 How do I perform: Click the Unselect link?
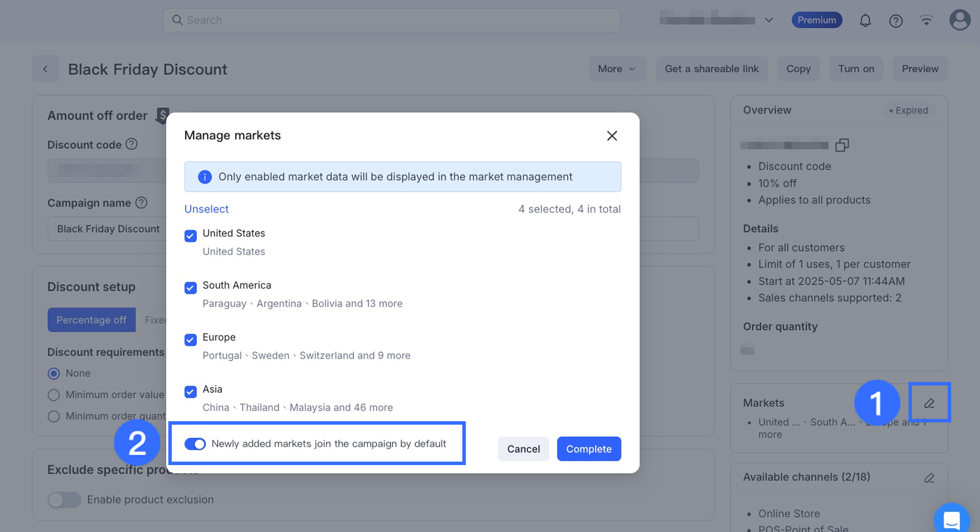(x=206, y=209)
